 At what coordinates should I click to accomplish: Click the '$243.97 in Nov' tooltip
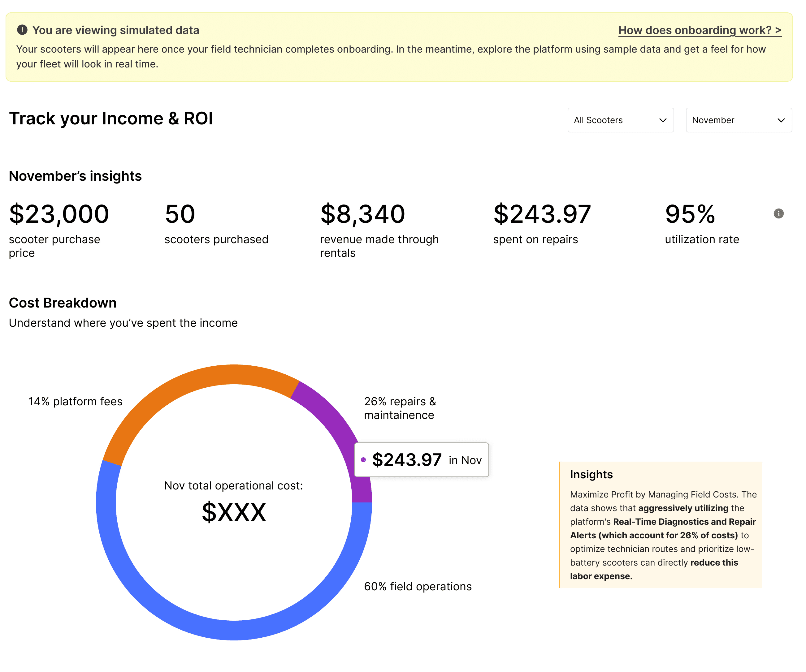422,459
